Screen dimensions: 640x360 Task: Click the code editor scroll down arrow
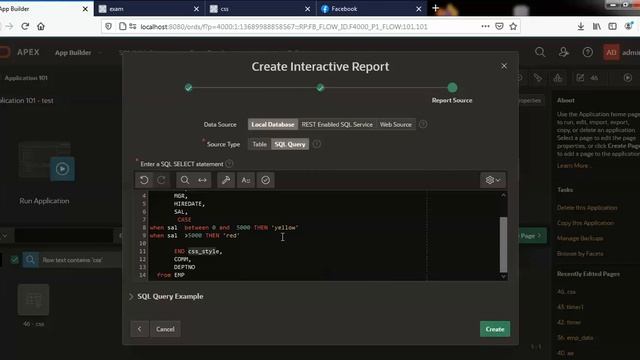click(503, 276)
